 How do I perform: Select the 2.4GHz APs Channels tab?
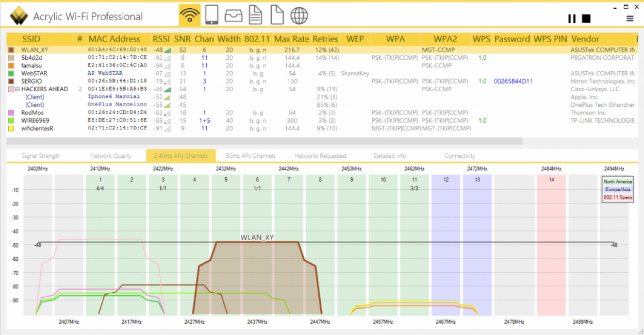(x=180, y=156)
